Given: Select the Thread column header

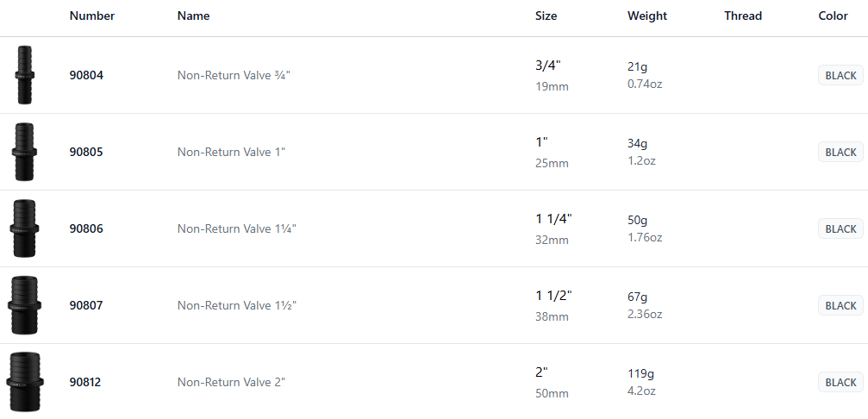Looking at the screenshot, I should coord(743,16).
